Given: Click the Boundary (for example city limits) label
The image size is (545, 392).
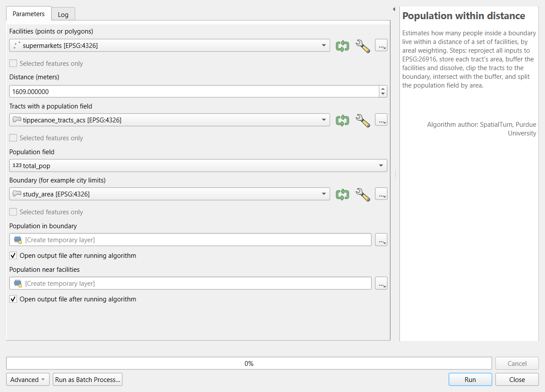Looking at the screenshot, I should click(58, 180).
